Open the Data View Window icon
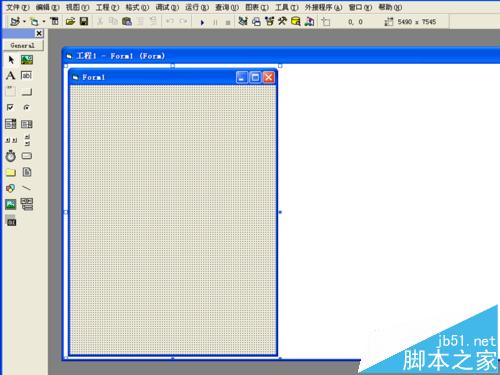500x375 pixels. (296, 22)
